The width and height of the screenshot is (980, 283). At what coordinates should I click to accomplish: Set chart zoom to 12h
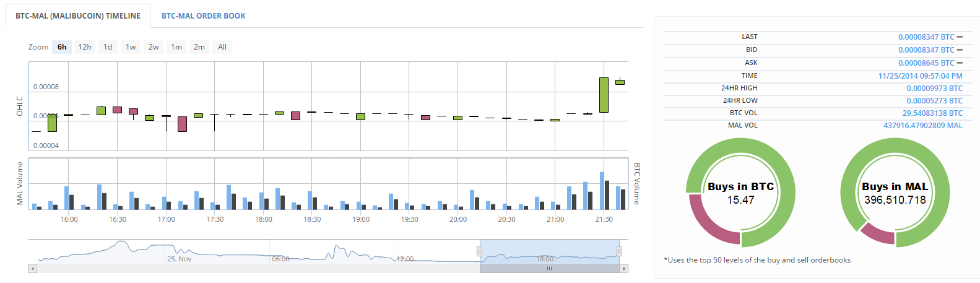pyautogui.click(x=85, y=47)
